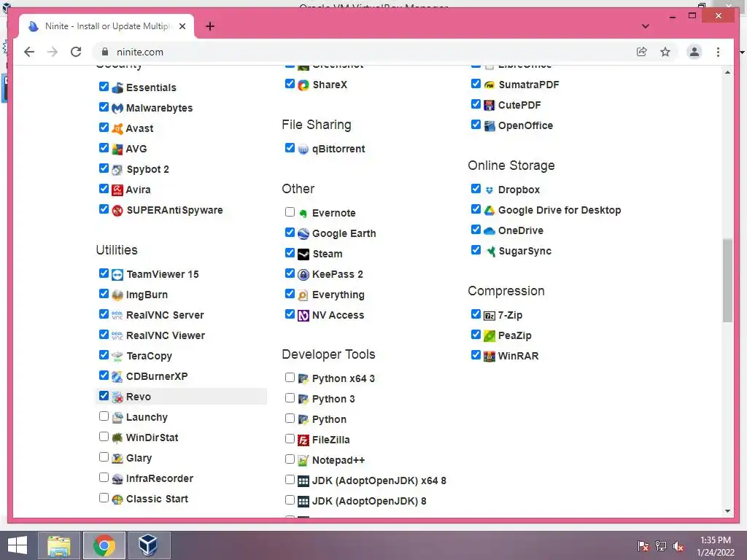
Task: Check the JDK (AdoptOpenJDK) x64 8 checkbox
Action: tap(290, 480)
